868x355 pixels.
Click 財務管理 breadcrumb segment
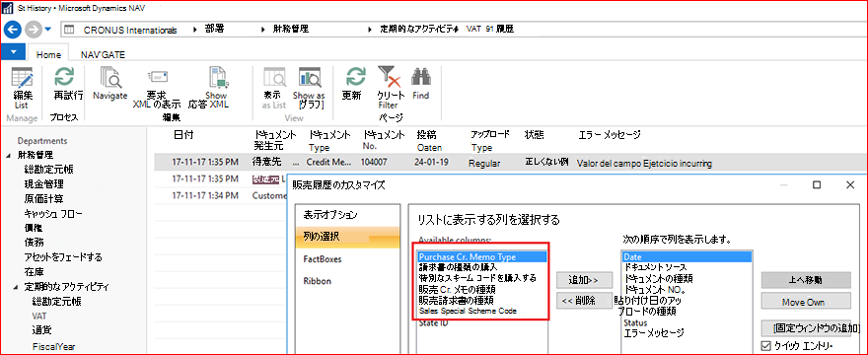pos(291,30)
